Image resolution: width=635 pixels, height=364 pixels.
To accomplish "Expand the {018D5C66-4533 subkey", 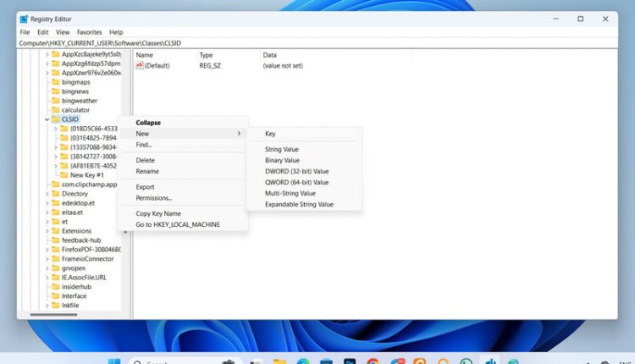I will pyautogui.click(x=56, y=129).
